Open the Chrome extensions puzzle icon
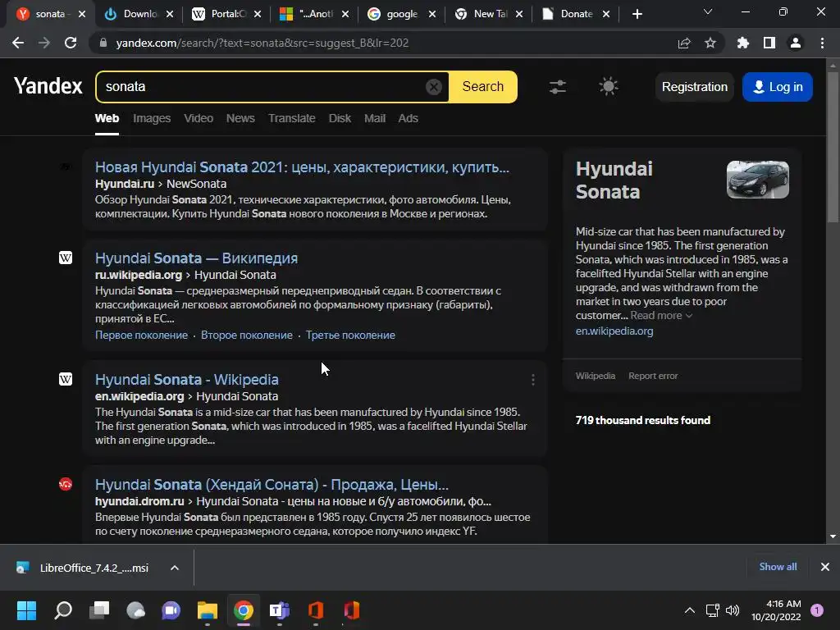The image size is (840, 630). (x=743, y=43)
